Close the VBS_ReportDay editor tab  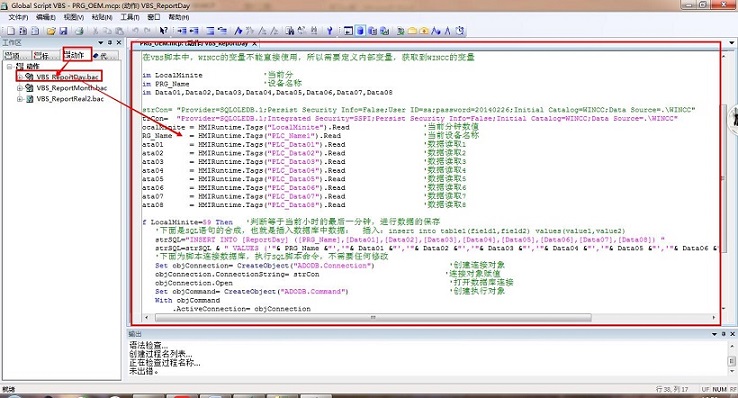tap(254, 44)
